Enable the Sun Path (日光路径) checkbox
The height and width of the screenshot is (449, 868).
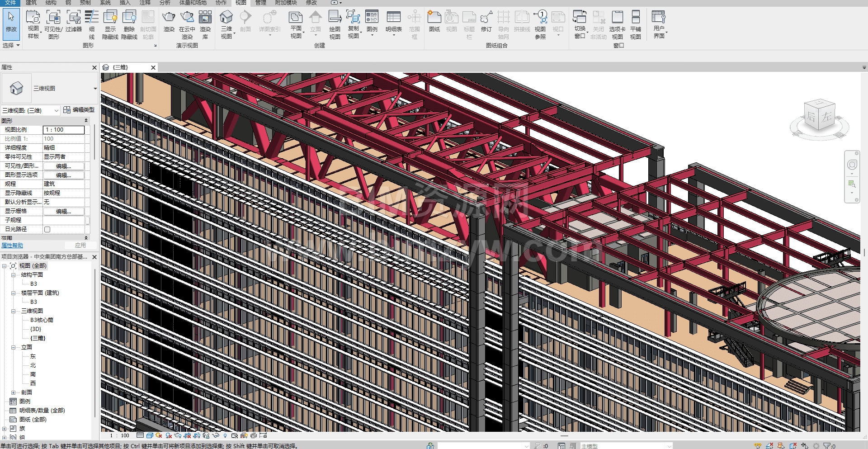[x=47, y=229]
